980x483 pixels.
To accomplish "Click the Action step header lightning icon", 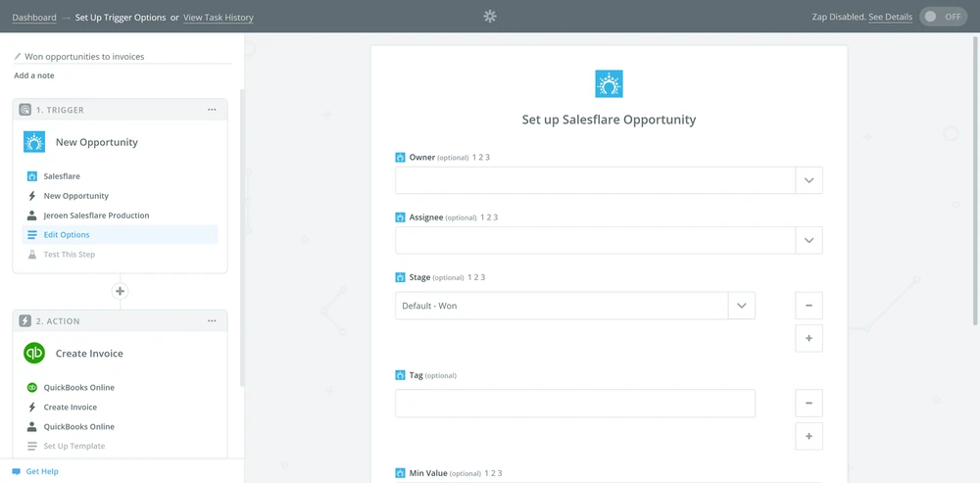I will [x=24, y=321].
